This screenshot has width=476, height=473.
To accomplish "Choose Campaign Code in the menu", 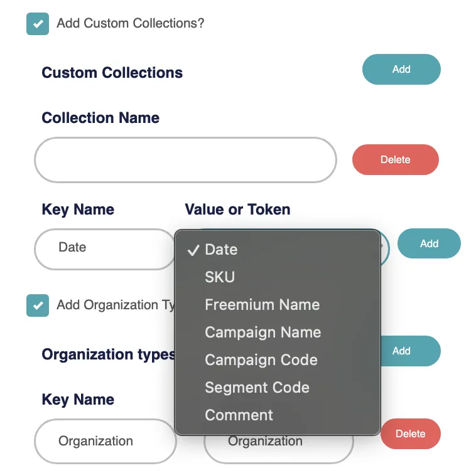I will (x=261, y=360).
